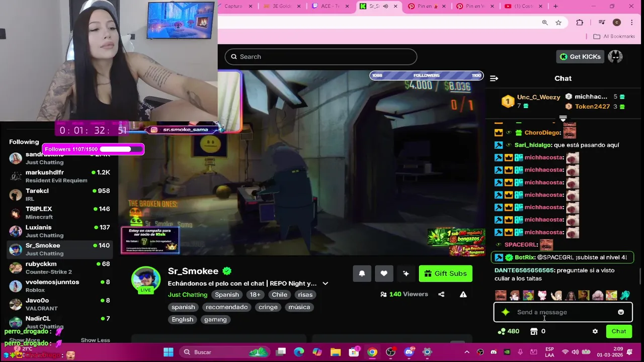Bookmark this page with star icon
644x362 pixels.
[558, 23]
